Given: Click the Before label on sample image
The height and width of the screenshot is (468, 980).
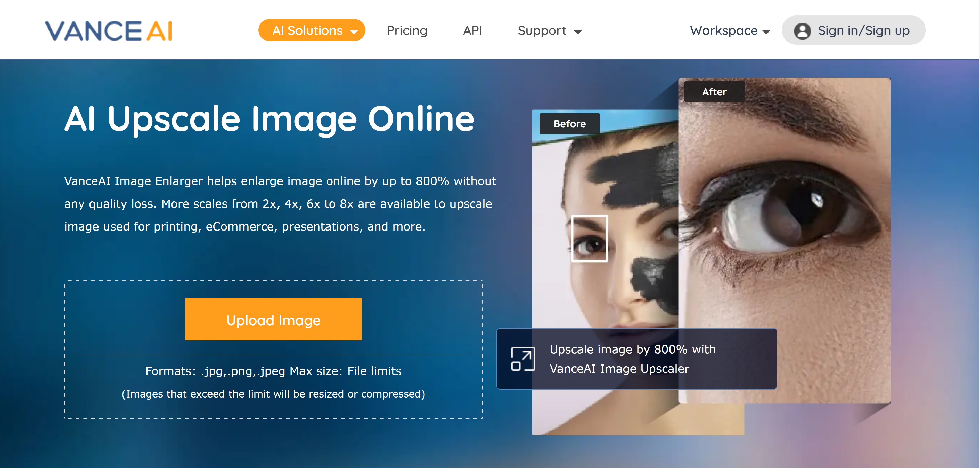Looking at the screenshot, I should (569, 124).
